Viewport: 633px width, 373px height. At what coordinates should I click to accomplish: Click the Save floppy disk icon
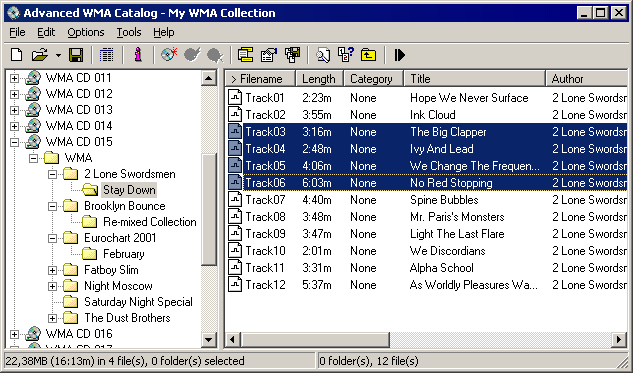coord(76,55)
